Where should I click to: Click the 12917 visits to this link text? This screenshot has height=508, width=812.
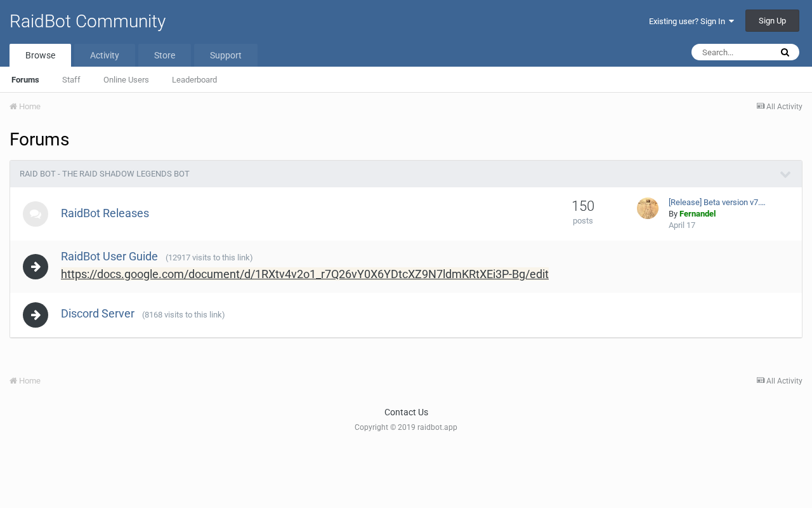click(x=209, y=258)
